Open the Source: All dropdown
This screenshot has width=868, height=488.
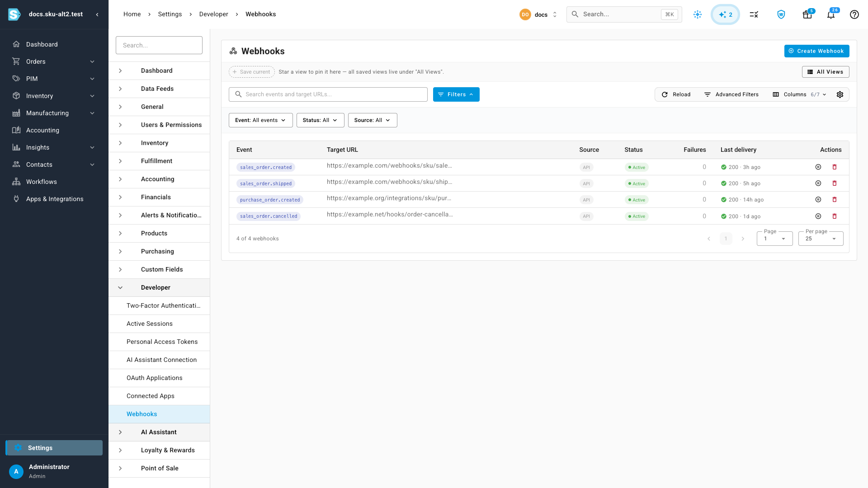373,120
